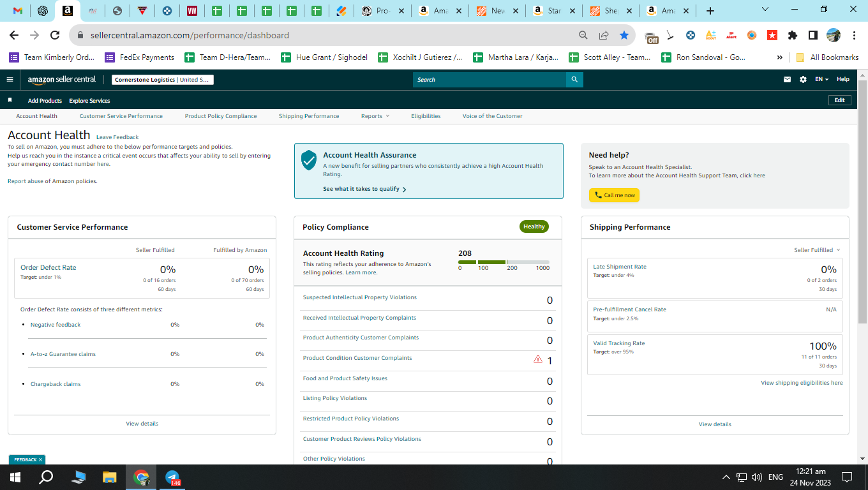This screenshot has width=868, height=490.
Task: Open the Account Health tab
Action: click(36, 116)
